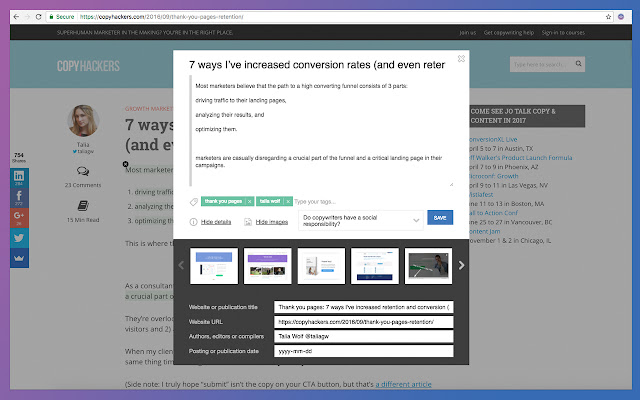This screenshot has height=400, width=640.
Task: Toggle Hide details link
Action: (216, 222)
